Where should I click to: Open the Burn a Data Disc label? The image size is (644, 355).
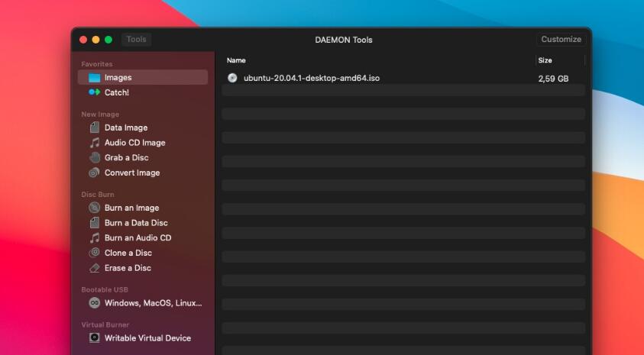pos(136,223)
